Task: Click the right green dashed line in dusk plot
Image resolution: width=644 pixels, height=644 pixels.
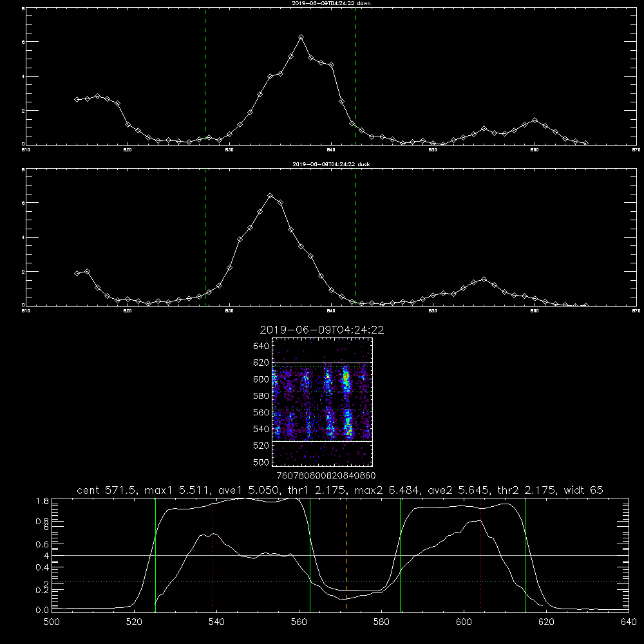Action: tap(355, 237)
